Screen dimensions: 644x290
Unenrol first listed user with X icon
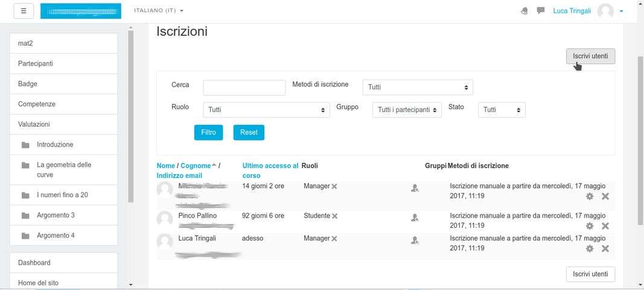click(x=605, y=197)
